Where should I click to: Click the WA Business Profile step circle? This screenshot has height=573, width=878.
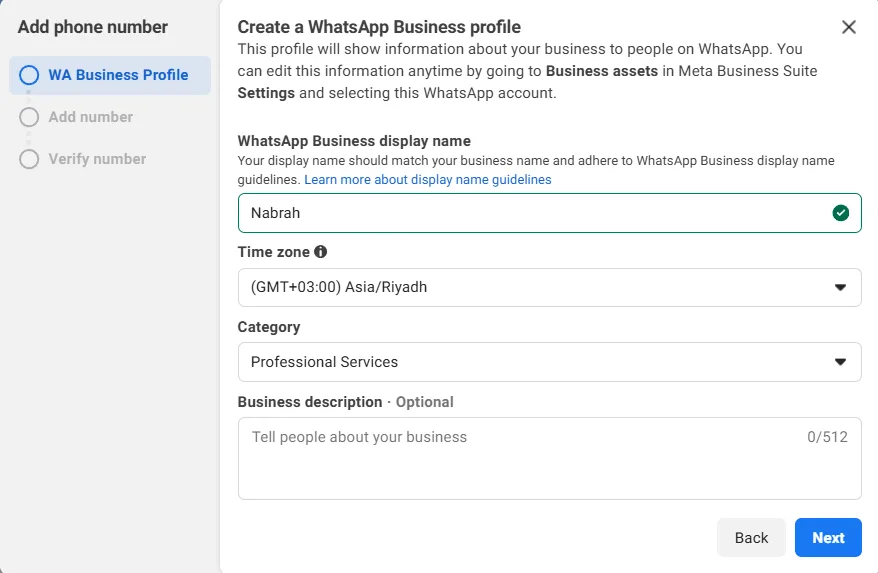29,75
